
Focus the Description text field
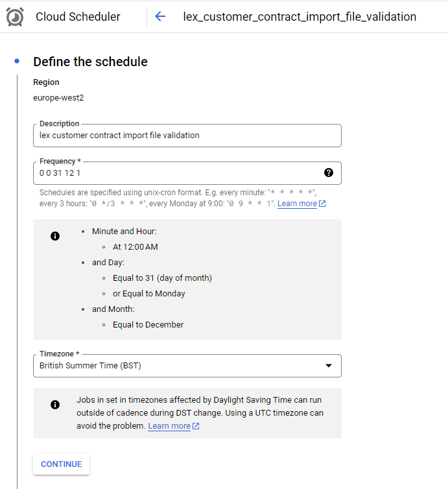(x=187, y=136)
